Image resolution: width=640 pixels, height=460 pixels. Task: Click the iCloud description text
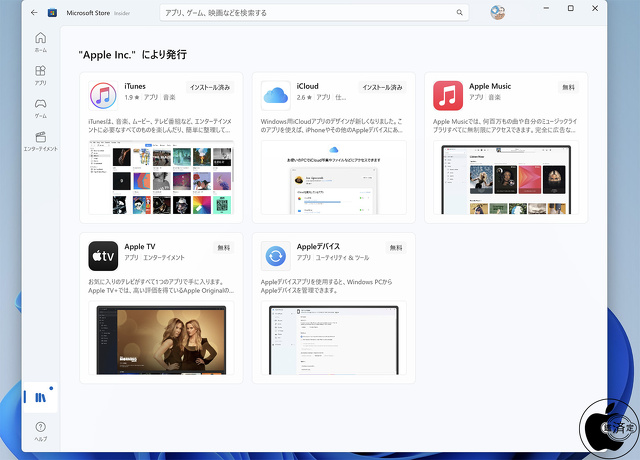pyautogui.click(x=332, y=126)
